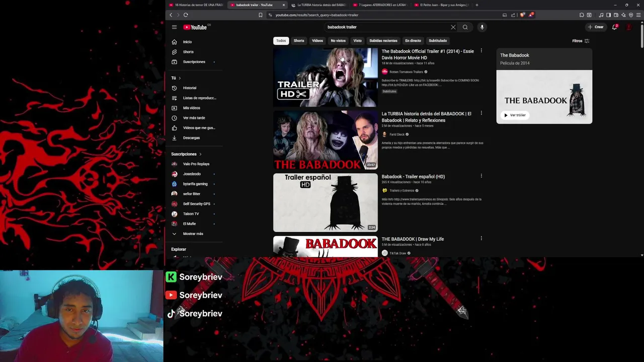Open the account avatar menu
This screenshot has height=362, width=644.
[x=629, y=27]
